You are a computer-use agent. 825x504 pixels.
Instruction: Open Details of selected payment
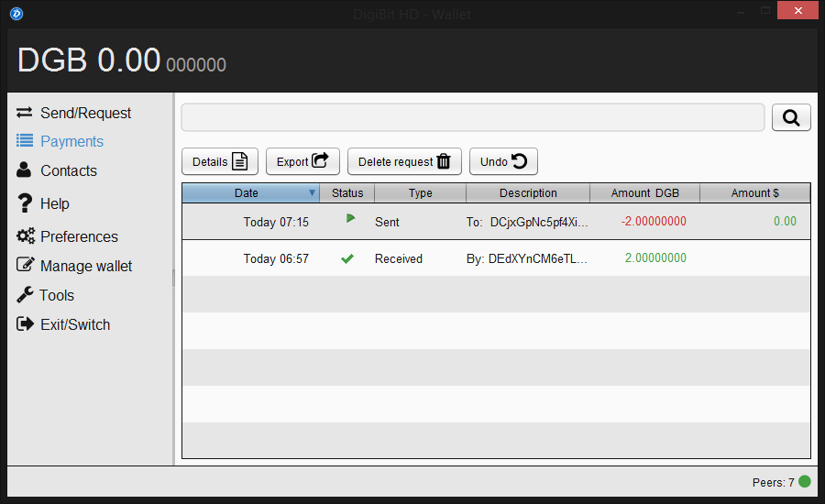[x=220, y=161]
